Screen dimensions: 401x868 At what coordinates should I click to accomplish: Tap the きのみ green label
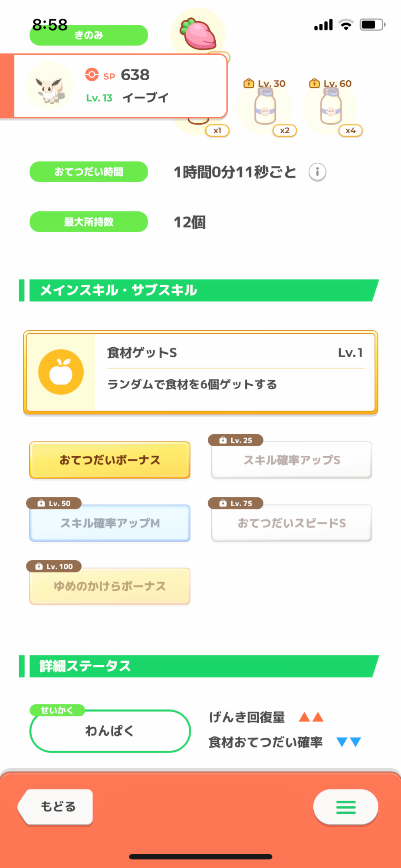tap(89, 36)
